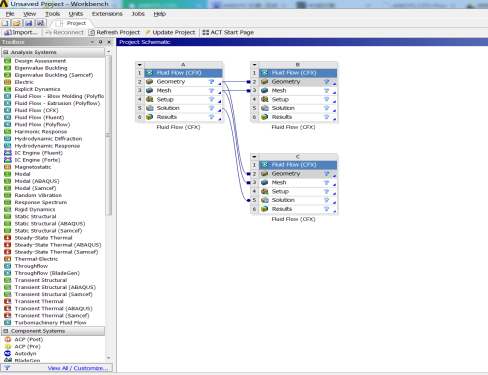Select Mesh cell icon in system B

[x=265, y=90]
